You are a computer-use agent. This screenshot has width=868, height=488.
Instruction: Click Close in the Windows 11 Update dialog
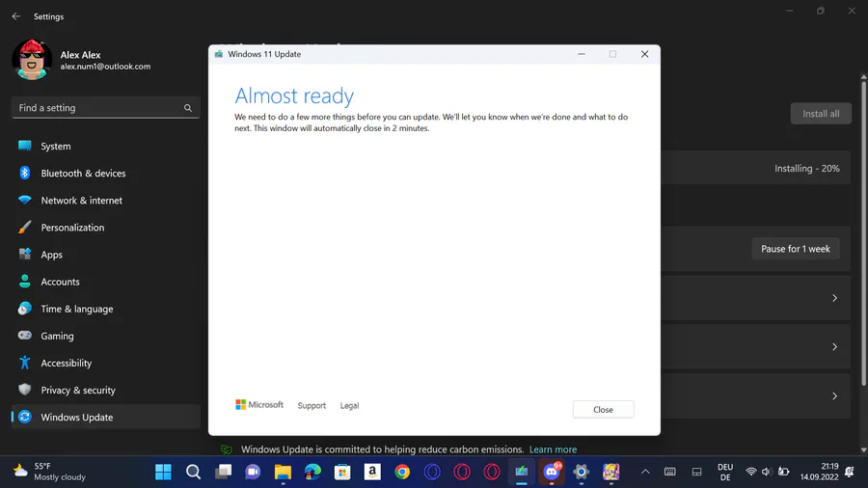603,410
